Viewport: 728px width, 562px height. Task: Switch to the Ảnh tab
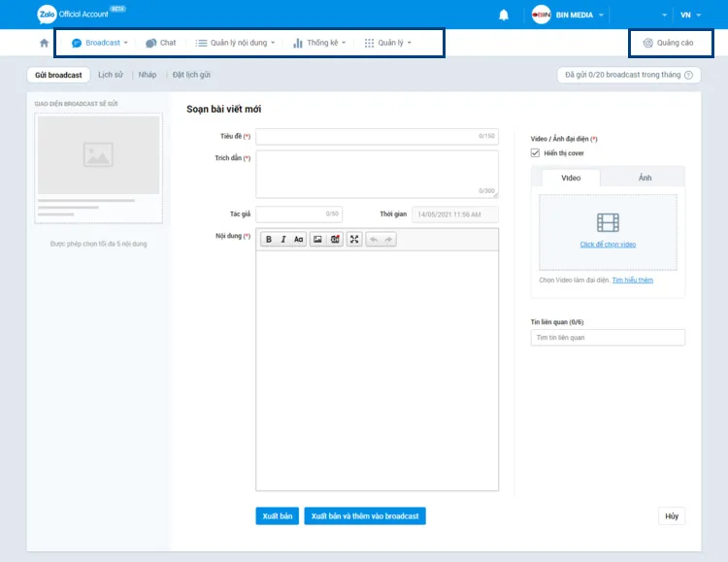point(645,178)
